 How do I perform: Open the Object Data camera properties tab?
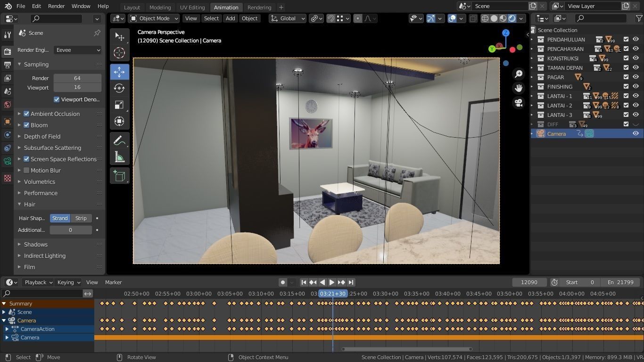point(7,161)
